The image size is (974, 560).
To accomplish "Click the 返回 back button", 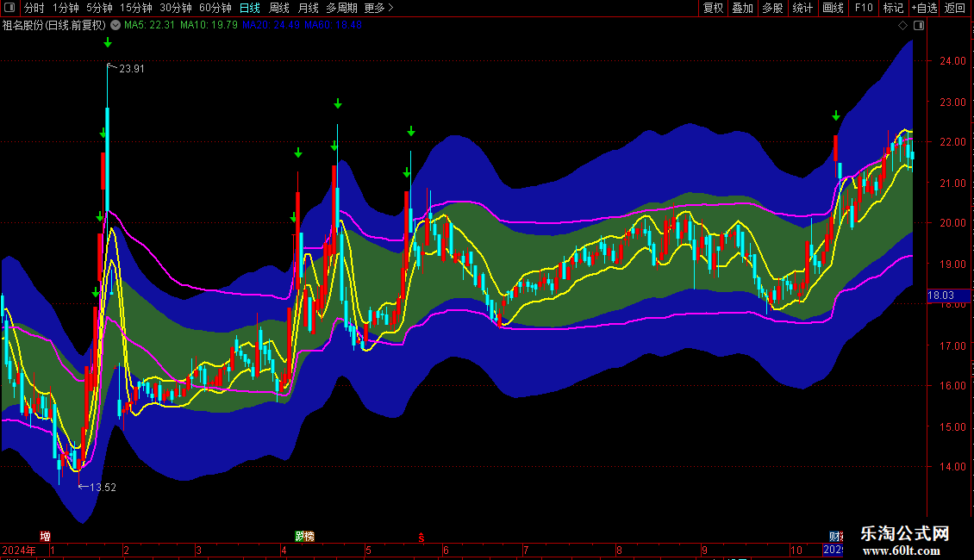I will 955,8.
